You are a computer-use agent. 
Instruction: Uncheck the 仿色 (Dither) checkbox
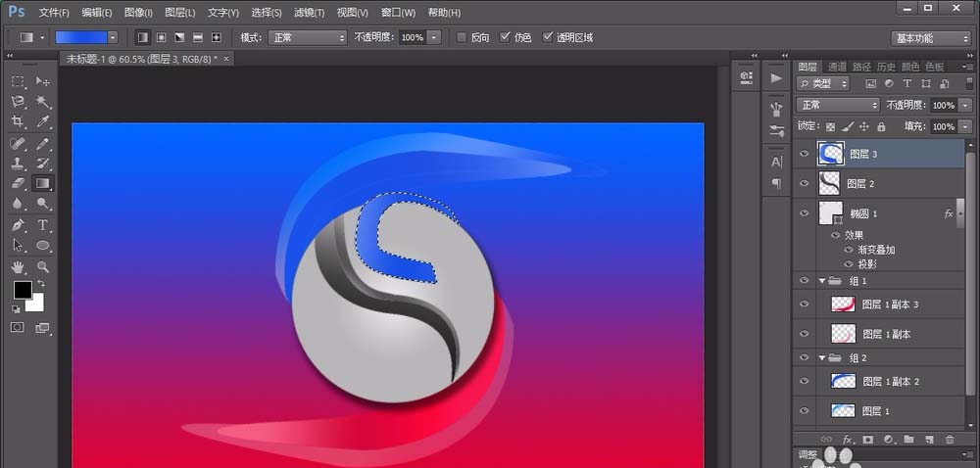point(505,37)
